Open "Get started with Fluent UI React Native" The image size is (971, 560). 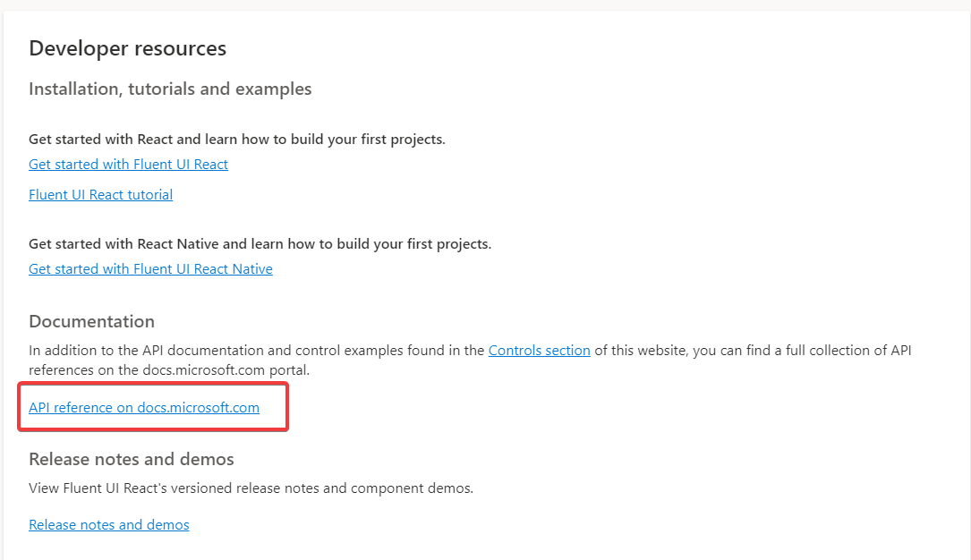coord(150,268)
